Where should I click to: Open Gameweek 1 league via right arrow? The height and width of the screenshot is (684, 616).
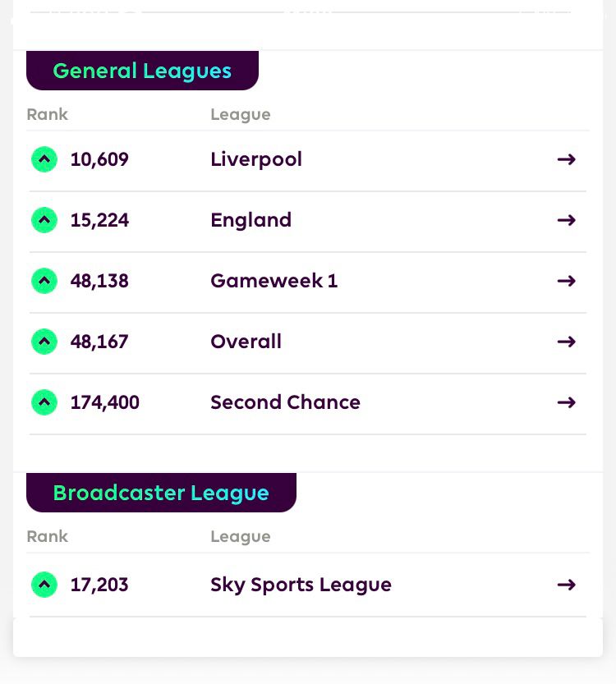pyautogui.click(x=566, y=281)
